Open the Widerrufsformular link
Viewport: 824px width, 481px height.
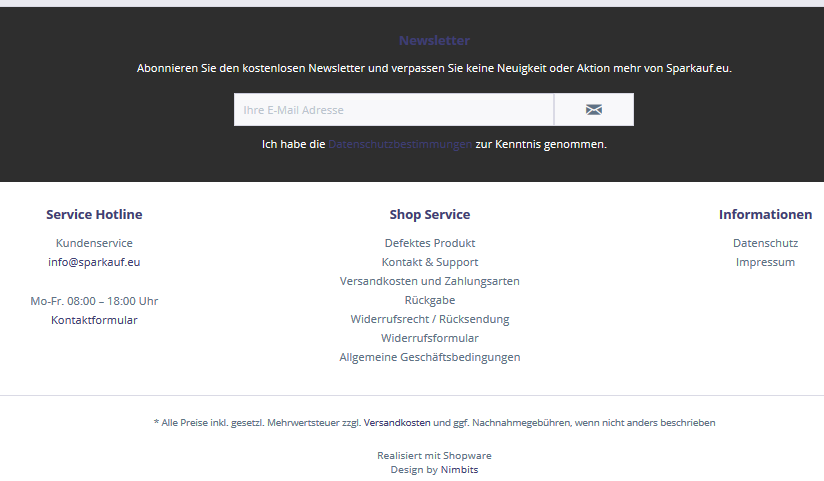430,338
